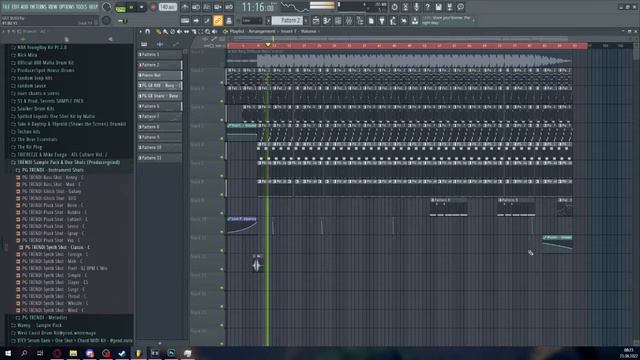
Task: Open the FILE menu
Action: 6,7
